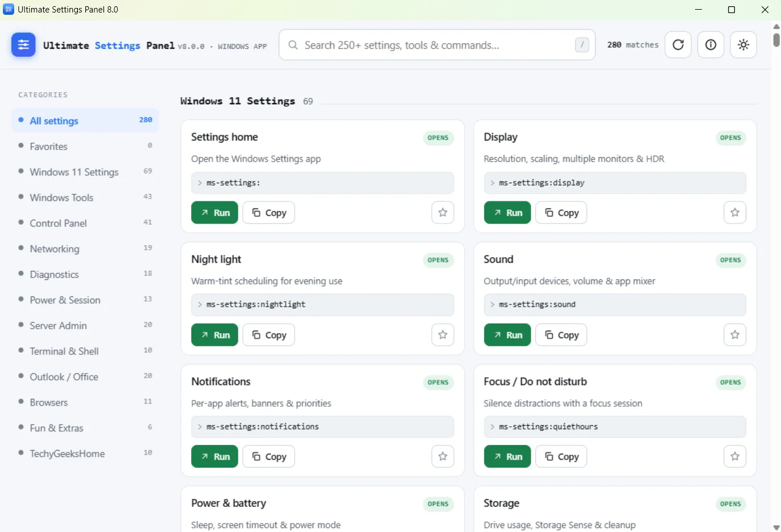781x532 pixels.
Task: Click the 280 matches counter
Action: click(x=633, y=45)
